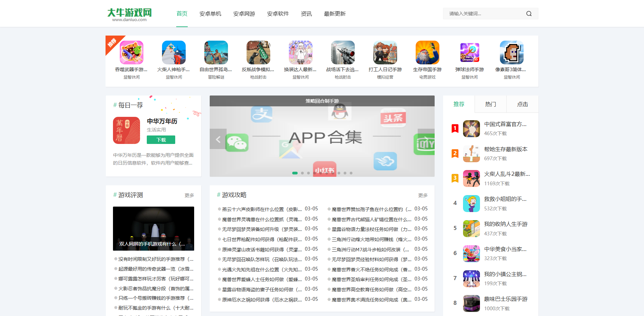Open the 火柴人神枪手 game icon
The height and width of the screenshot is (316, 644).
(174, 52)
